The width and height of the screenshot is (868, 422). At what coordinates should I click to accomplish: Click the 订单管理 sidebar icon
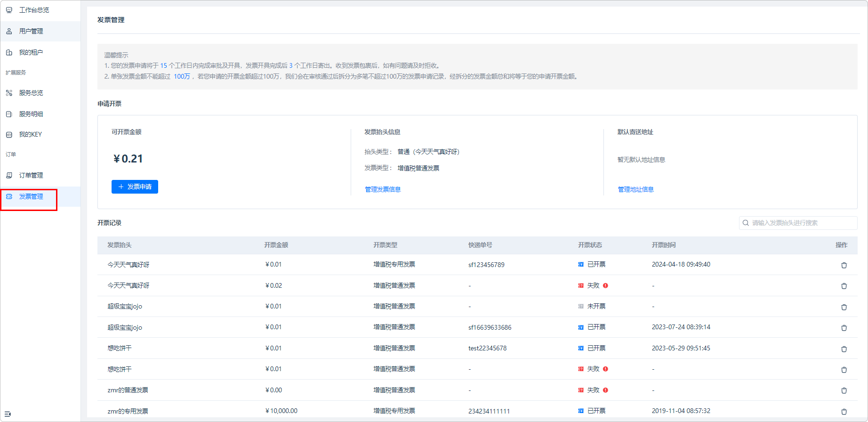click(9, 175)
